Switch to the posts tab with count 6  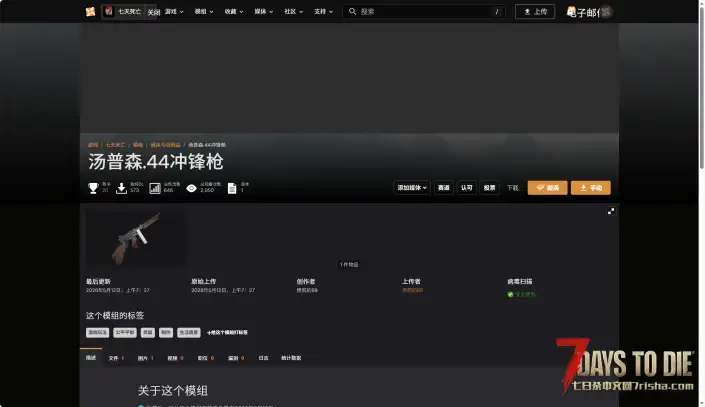(x=205, y=358)
